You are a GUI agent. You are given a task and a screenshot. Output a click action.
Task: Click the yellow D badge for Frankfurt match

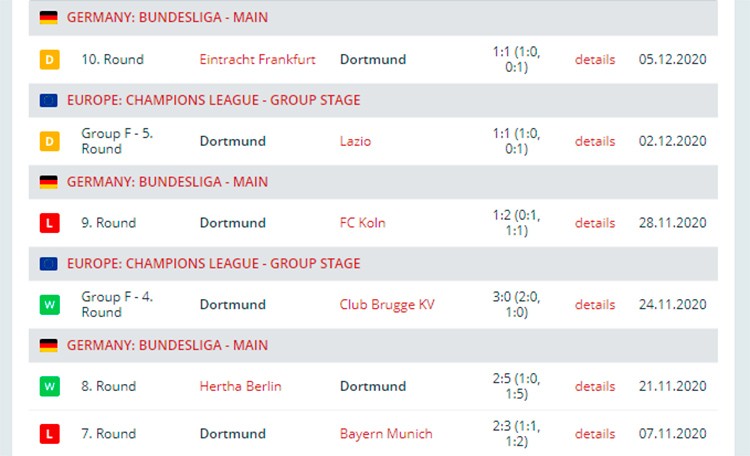(49, 60)
